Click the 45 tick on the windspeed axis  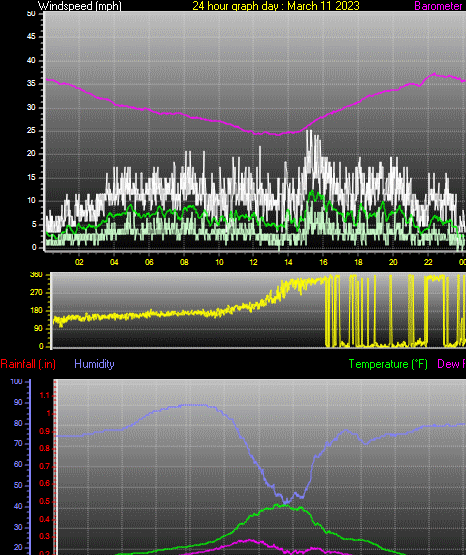pyautogui.click(x=31, y=37)
